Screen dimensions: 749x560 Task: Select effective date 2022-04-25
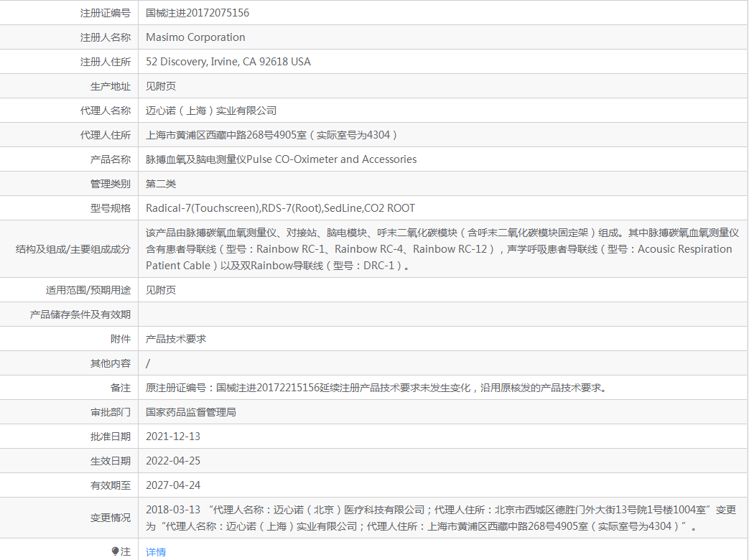click(x=173, y=461)
